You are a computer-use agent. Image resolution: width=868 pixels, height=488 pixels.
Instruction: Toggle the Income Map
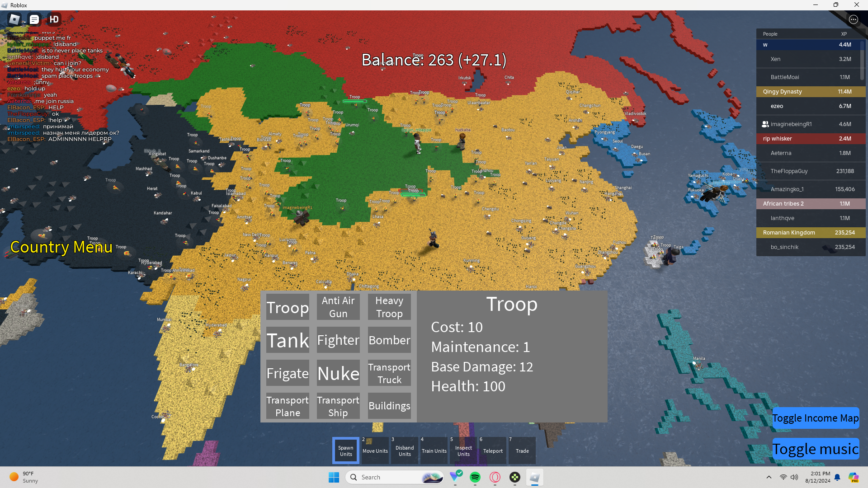pos(815,418)
